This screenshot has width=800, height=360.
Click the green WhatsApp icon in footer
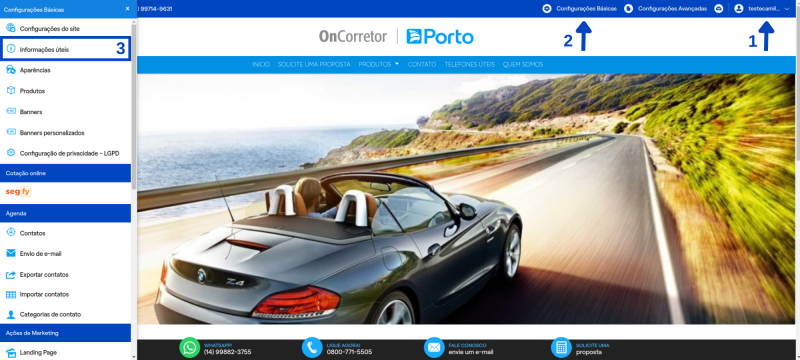[190, 348]
